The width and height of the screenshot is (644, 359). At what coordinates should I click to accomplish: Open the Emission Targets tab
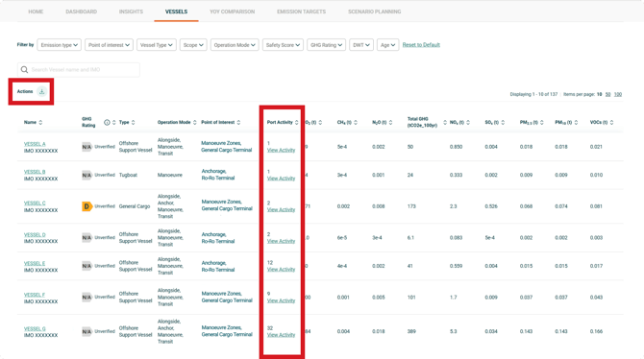tap(301, 12)
